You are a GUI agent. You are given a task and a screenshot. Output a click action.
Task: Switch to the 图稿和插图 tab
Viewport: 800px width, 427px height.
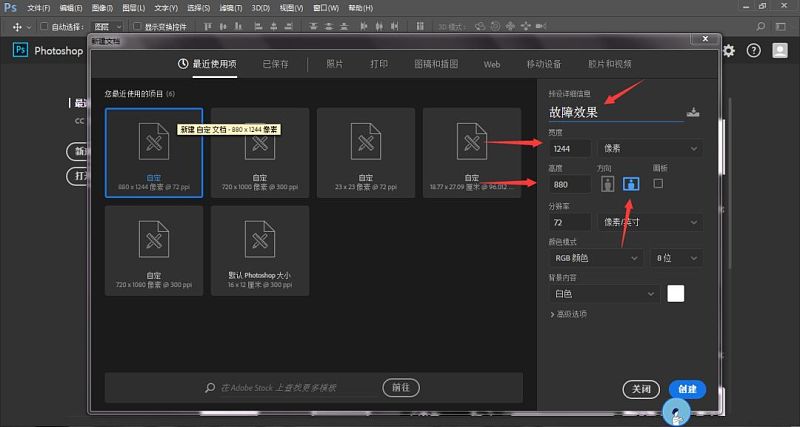pyautogui.click(x=436, y=64)
